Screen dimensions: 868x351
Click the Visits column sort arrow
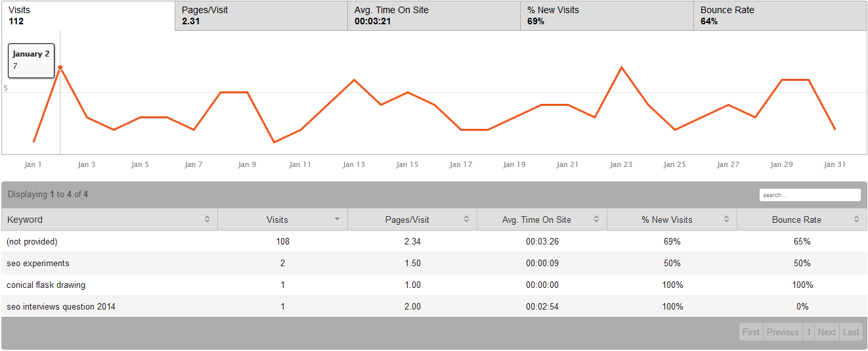tap(337, 220)
